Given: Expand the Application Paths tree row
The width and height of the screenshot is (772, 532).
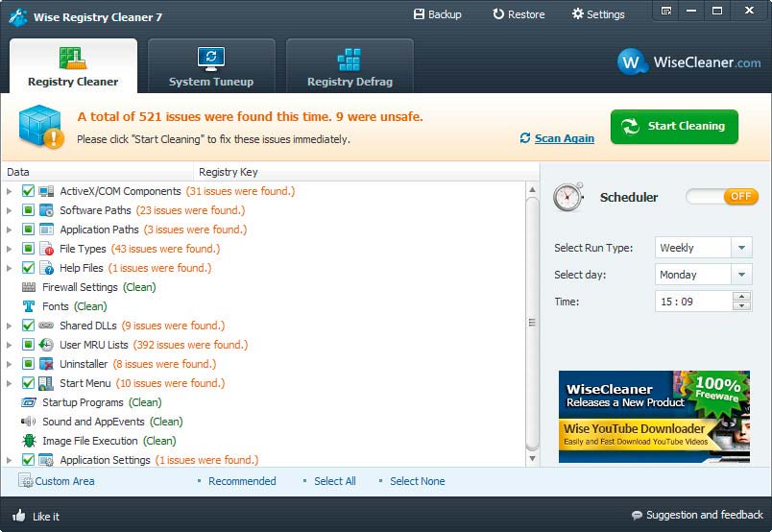Looking at the screenshot, I should pos(9,230).
